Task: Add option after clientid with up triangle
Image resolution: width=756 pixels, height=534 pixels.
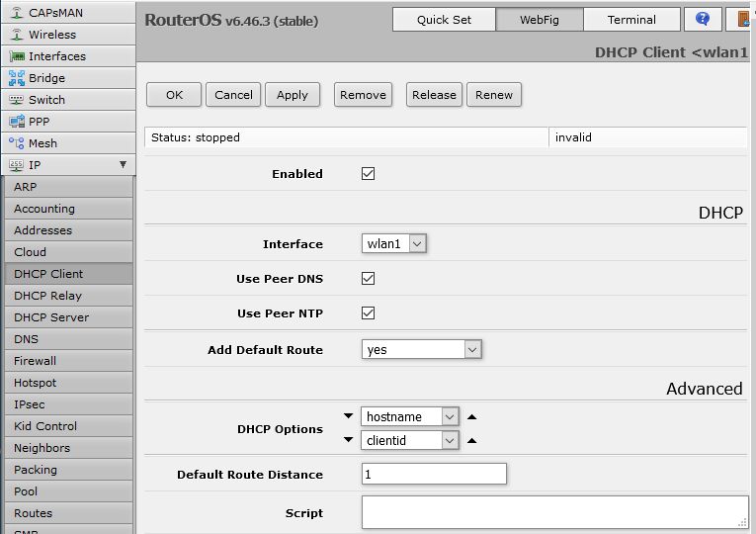Action: coord(472,440)
